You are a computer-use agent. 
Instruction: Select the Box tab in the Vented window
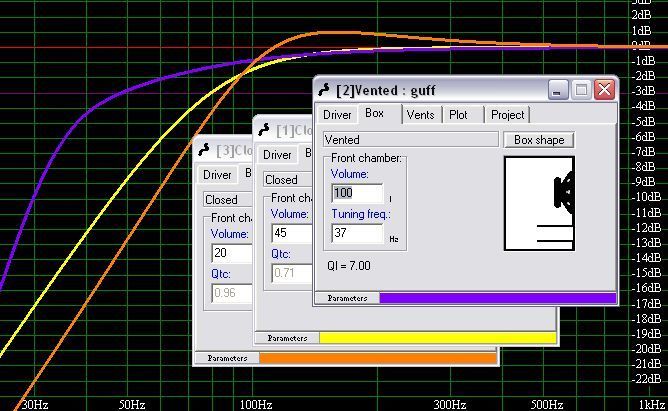[x=374, y=113]
